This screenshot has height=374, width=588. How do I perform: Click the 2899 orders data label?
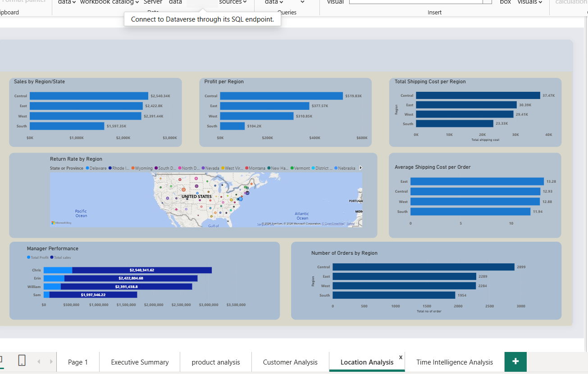pyautogui.click(x=521, y=267)
